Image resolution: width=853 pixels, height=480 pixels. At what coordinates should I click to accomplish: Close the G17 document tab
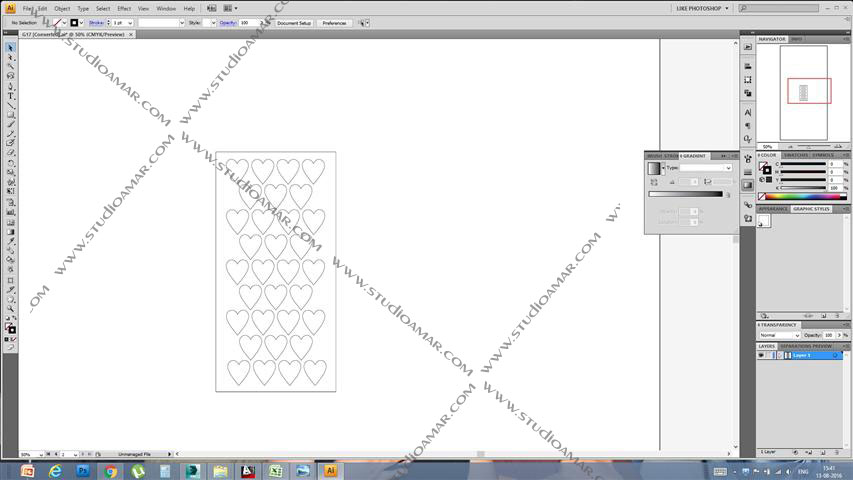coord(131,34)
